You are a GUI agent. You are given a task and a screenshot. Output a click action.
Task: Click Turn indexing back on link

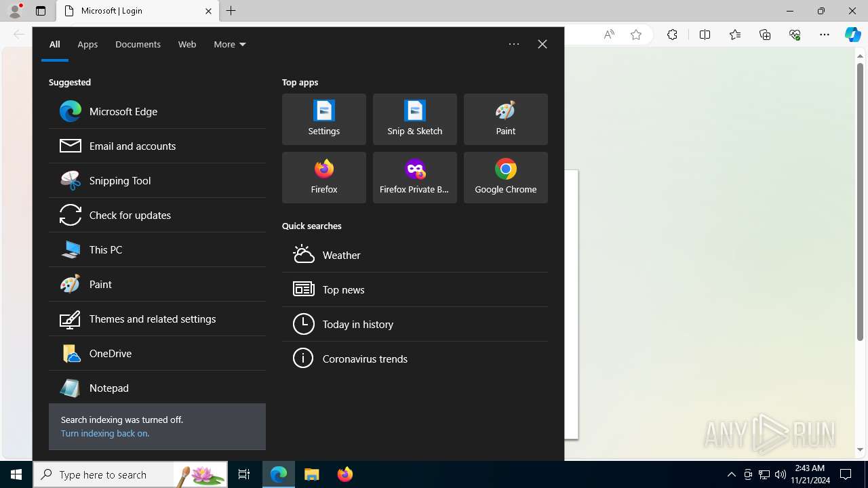click(105, 433)
